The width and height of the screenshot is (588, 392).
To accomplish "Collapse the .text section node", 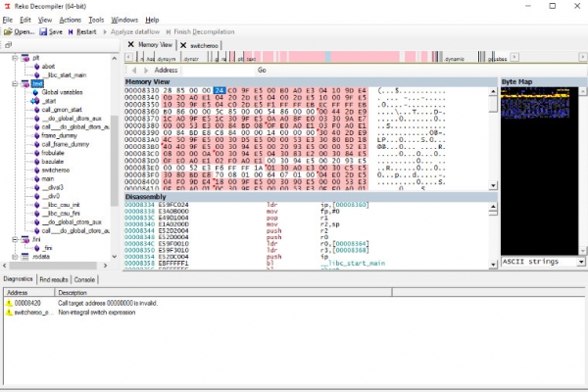I will 13,84.
